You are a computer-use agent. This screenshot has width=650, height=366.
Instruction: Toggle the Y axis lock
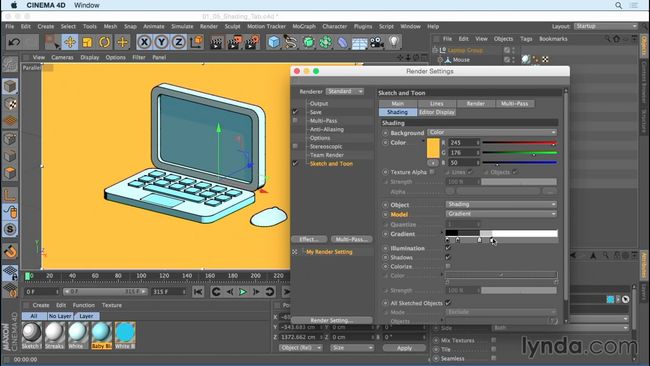coord(161,42)
